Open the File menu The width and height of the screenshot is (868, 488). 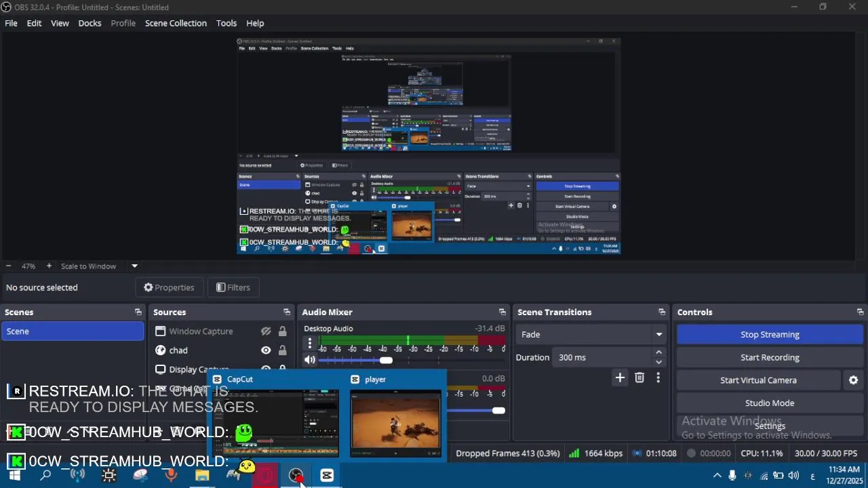click(x=11, y=23)
